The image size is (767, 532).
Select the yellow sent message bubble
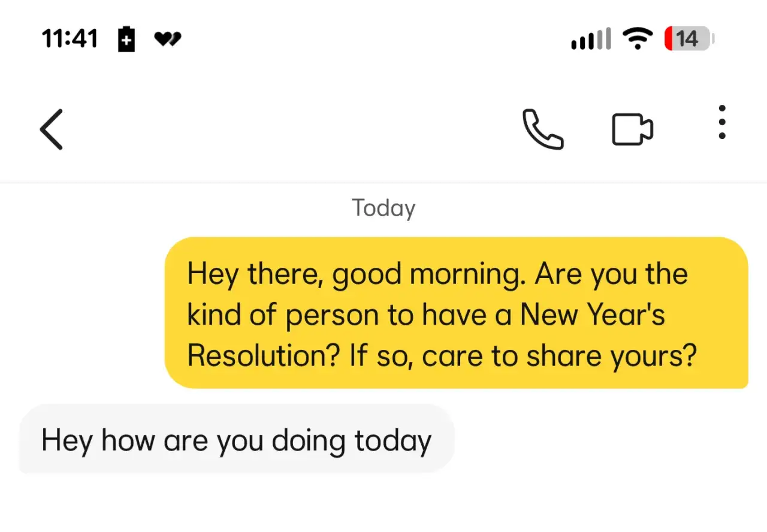click(456, 312)
